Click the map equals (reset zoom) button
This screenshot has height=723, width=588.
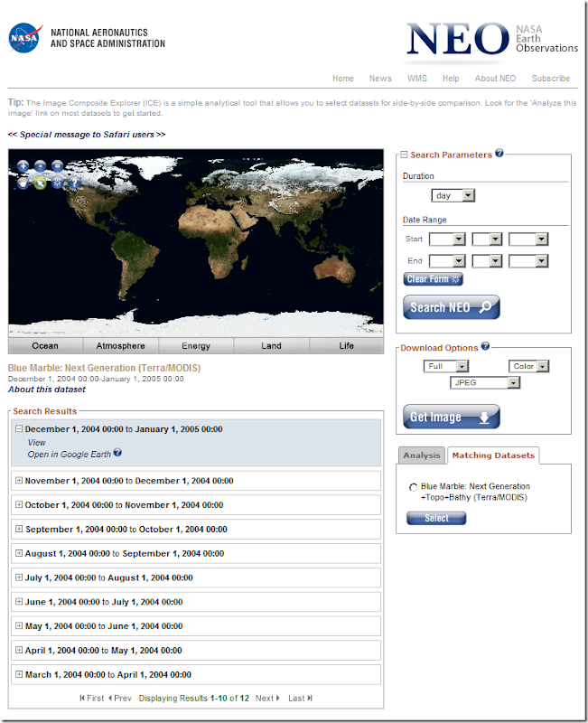coord(57,166)
